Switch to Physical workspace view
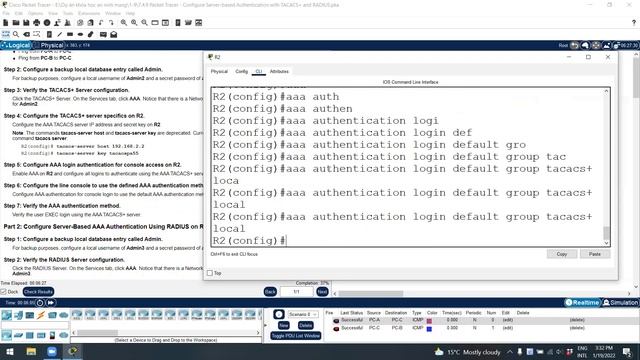This screenshot has height=360, width=640. tap(49, 45)
